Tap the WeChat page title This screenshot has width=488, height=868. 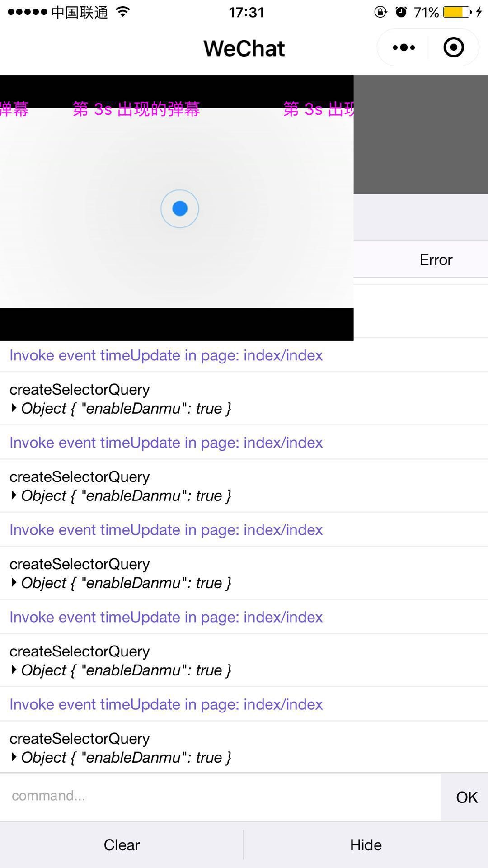(x=244, y=48)
